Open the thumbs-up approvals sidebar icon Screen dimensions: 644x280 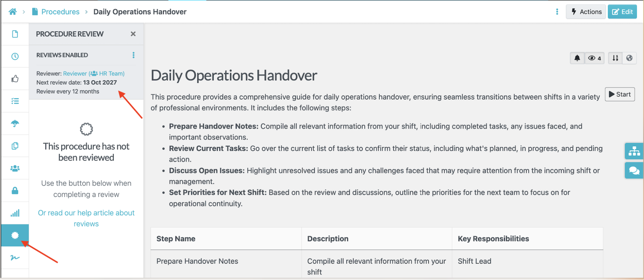click(15, 79)
